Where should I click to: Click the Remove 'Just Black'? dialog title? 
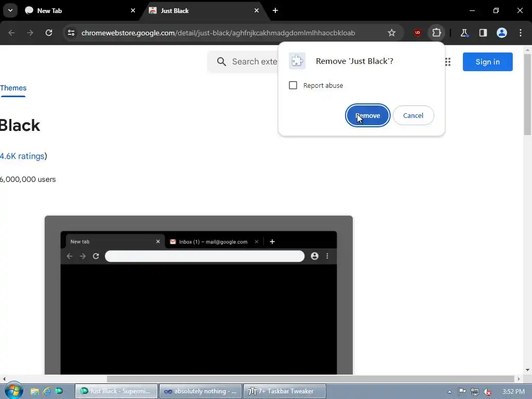[x=354, y=61]
